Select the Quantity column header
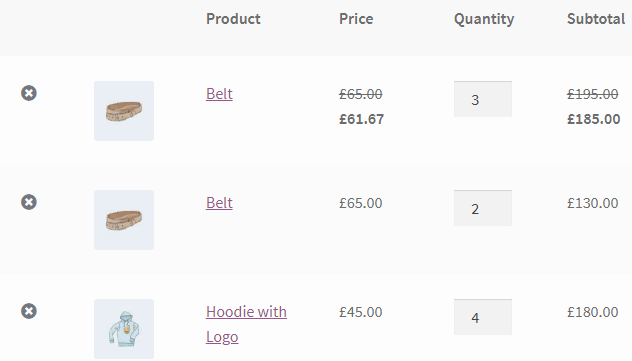This screenshot has height=361, width=632. click(x=484, y=19)
